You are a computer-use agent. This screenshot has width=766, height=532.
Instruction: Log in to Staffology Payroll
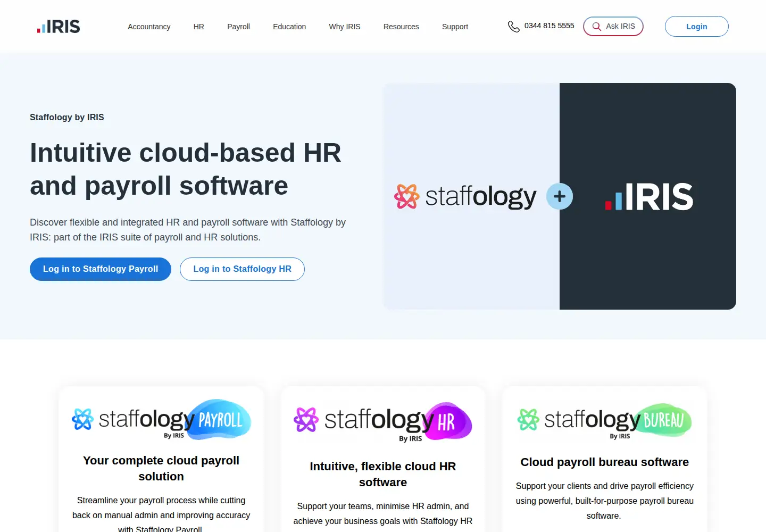point(101,269)
